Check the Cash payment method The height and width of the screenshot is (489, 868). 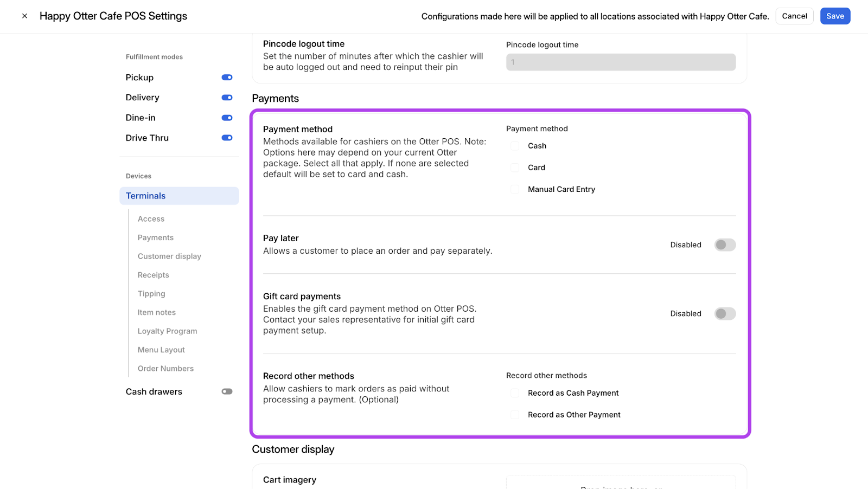tap(515, 146)
